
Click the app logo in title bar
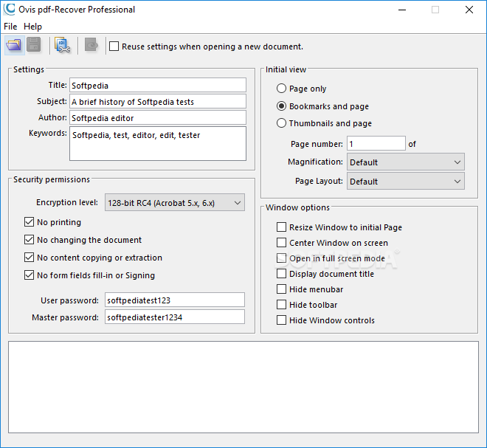(x=9, y=9)
